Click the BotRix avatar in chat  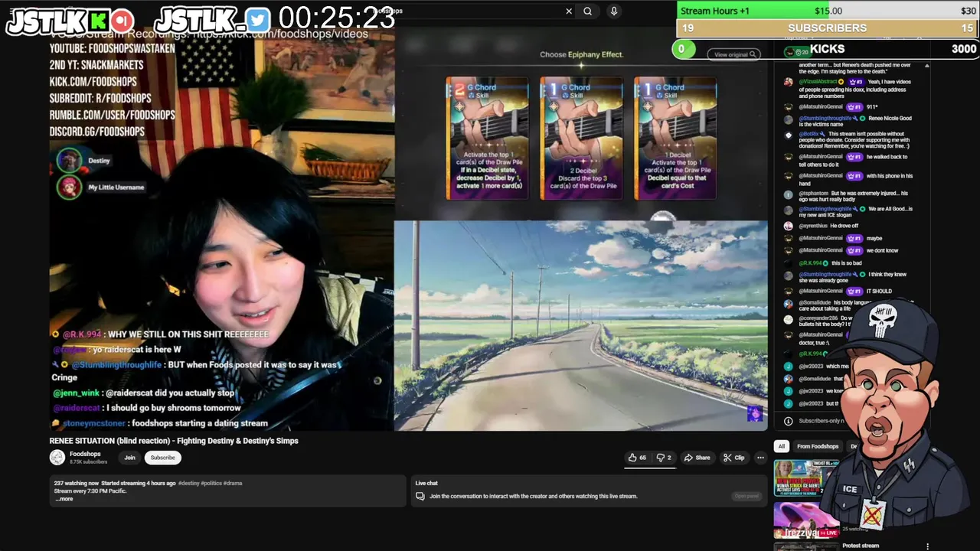789,135
